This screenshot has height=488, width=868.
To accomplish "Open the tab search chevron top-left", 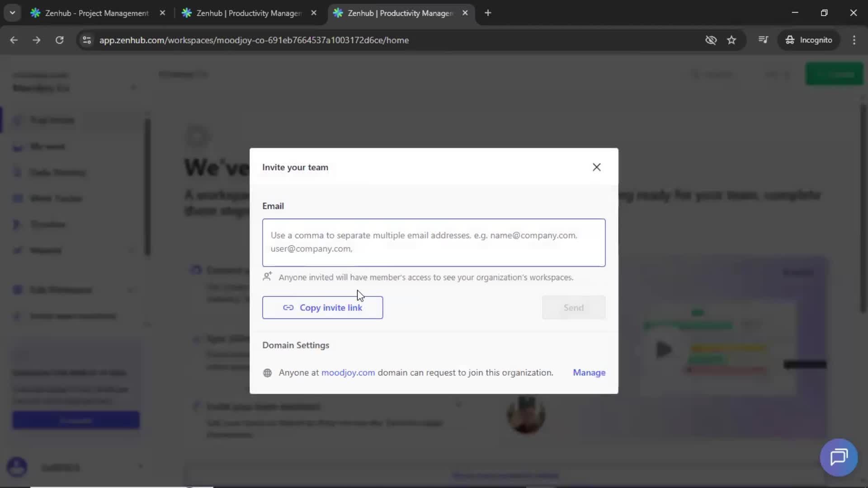I will [12, 13].
